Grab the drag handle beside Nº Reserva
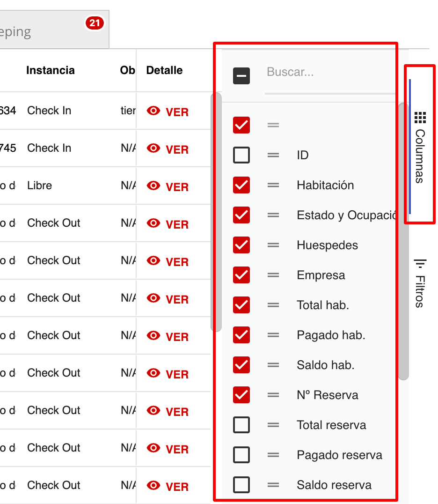Image resolution: width=438 pixels, height=504 pixels. click(x=273, y=395)
